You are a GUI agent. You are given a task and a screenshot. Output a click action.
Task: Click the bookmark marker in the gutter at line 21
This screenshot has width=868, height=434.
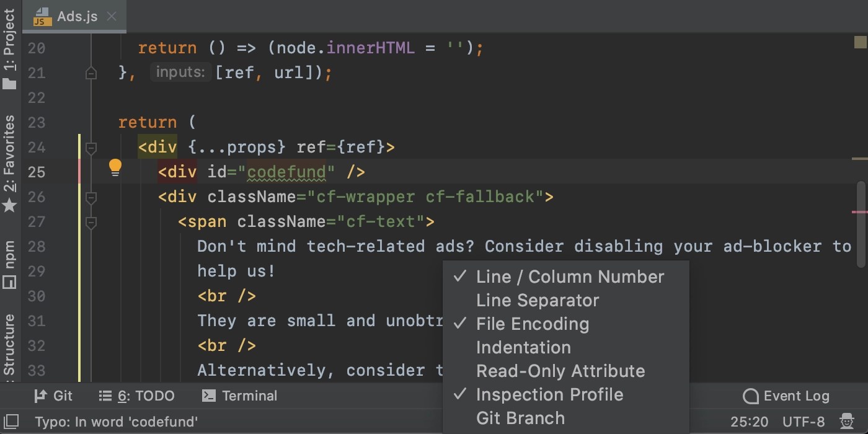(x=91, y=73)
